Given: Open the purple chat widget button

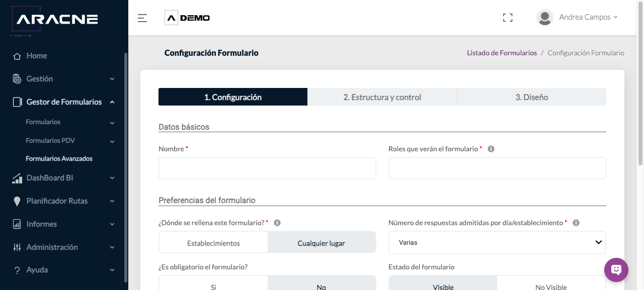Looking at the screenshot, I should click(616, 270).
